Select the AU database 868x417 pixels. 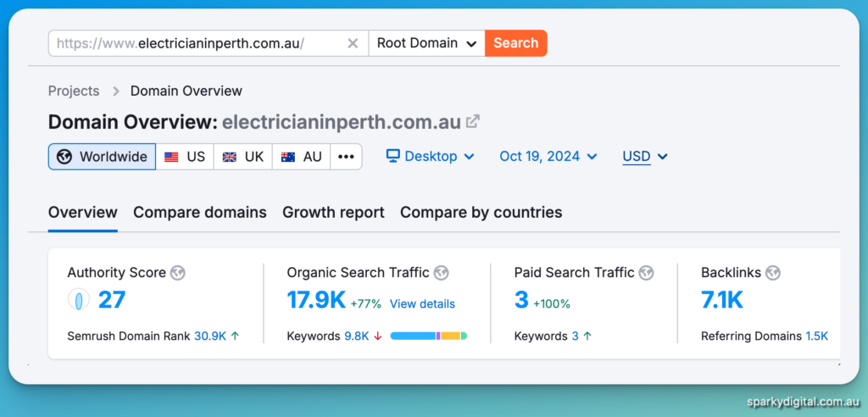click(x=301, y=157)
